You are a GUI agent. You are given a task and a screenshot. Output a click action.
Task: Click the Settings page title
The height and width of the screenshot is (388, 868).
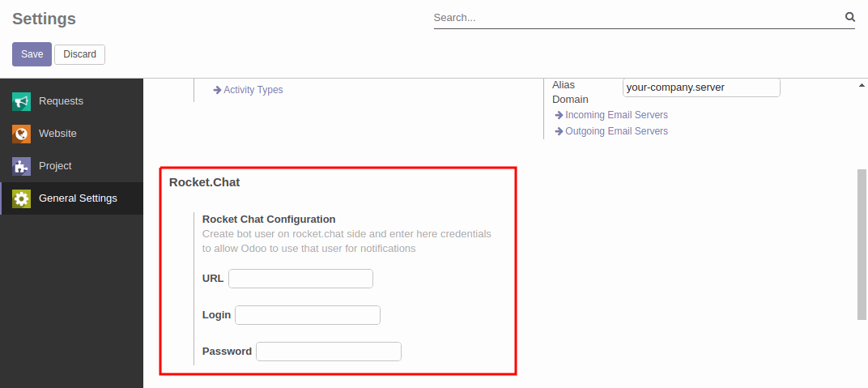tap(44, 19)
